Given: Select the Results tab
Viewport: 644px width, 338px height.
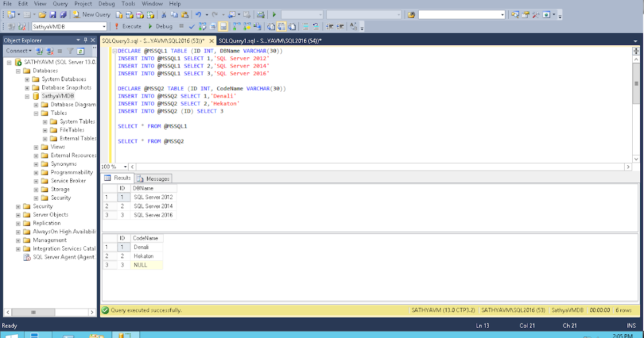Looking at the screenshot, I should point(118,178).
